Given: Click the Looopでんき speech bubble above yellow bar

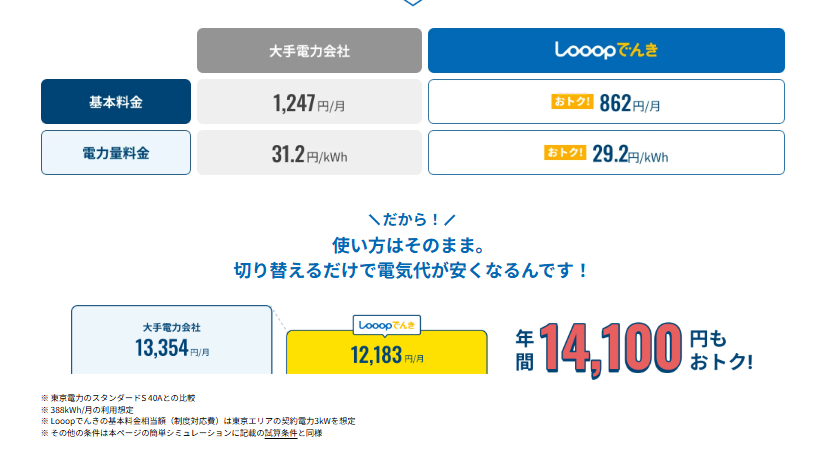Looking at the screenshot, I should pos(387,325).
